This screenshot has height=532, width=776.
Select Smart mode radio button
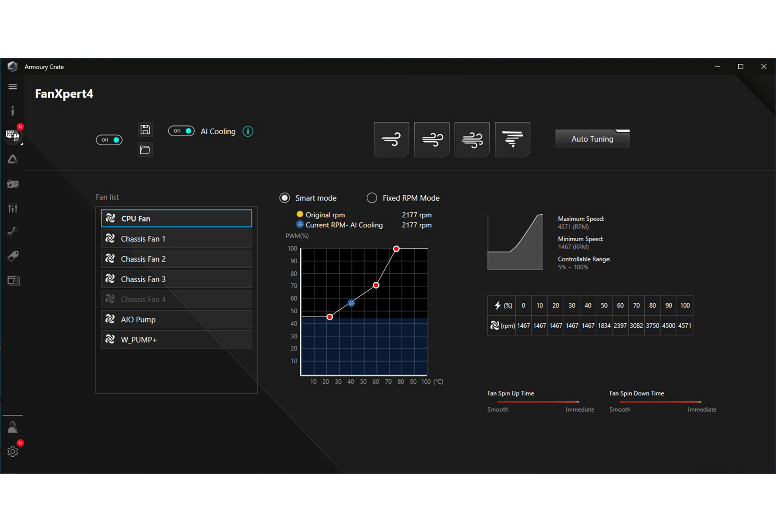(x=285, y=198)
